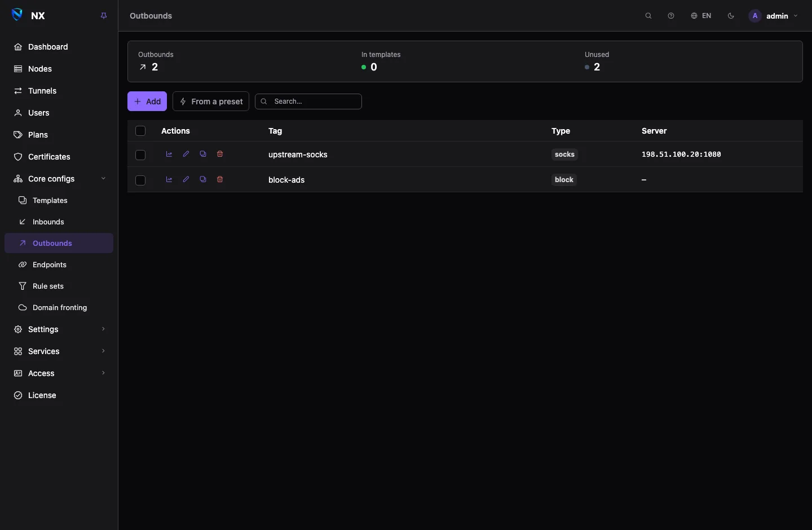
Task: Open the admin account menu
Action: coord(774,16)
